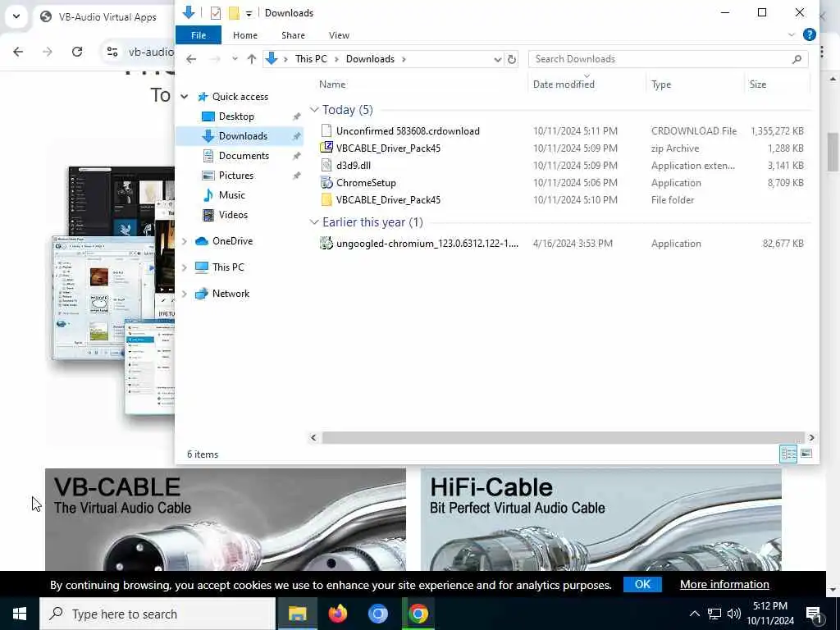Click site information icon in Chrome address bar
The image size is (840, 630).
112,52
